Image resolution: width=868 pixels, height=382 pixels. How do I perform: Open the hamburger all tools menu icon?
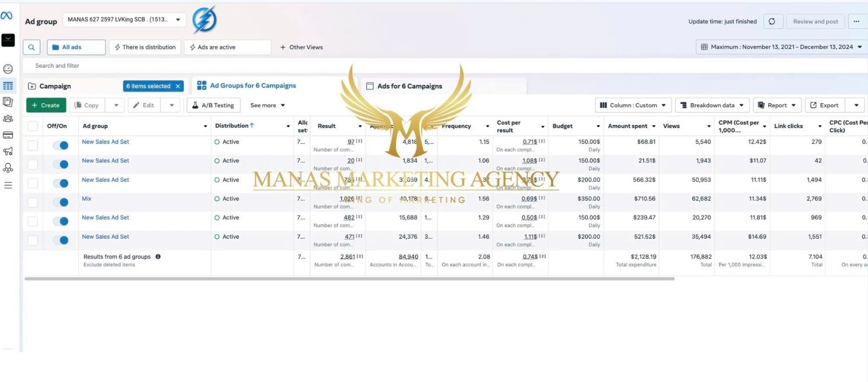point(8,185)
